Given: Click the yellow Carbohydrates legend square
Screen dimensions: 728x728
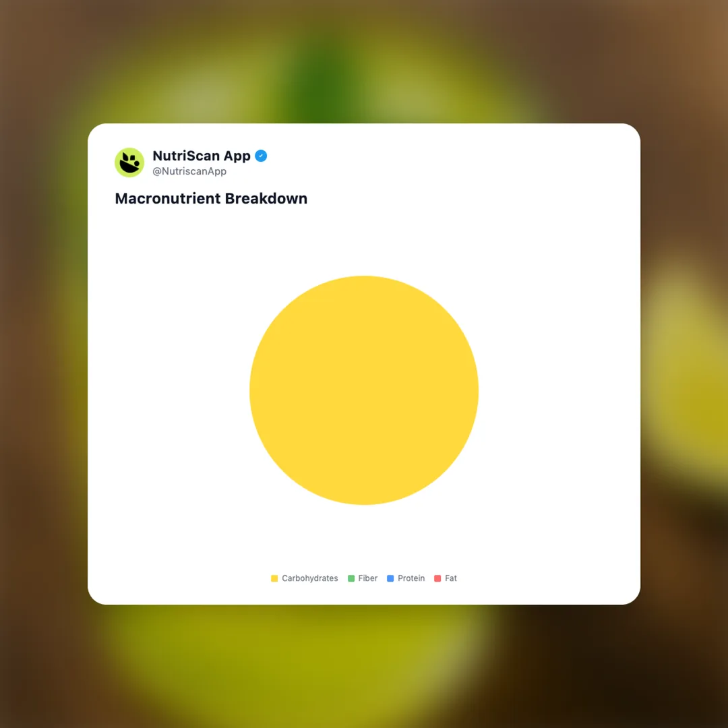Looking at the screenshot, I should click(274, 578).
